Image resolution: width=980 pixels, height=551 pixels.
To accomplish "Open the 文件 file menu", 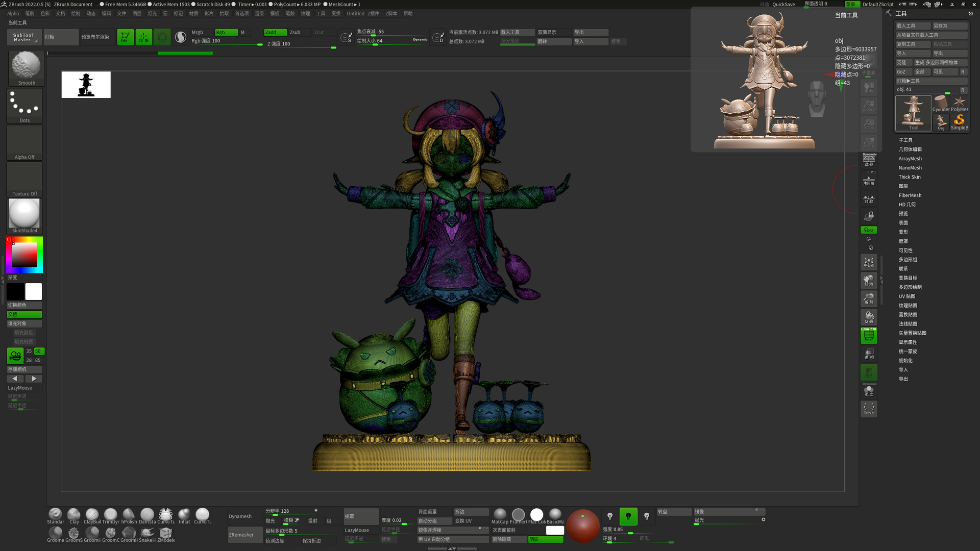I will pos(121,14).
